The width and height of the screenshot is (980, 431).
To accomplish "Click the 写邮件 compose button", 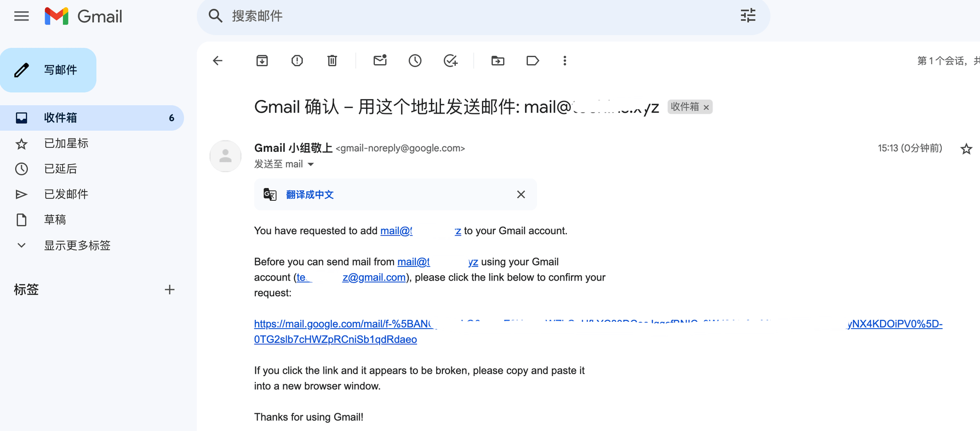I will coord(48,70).
